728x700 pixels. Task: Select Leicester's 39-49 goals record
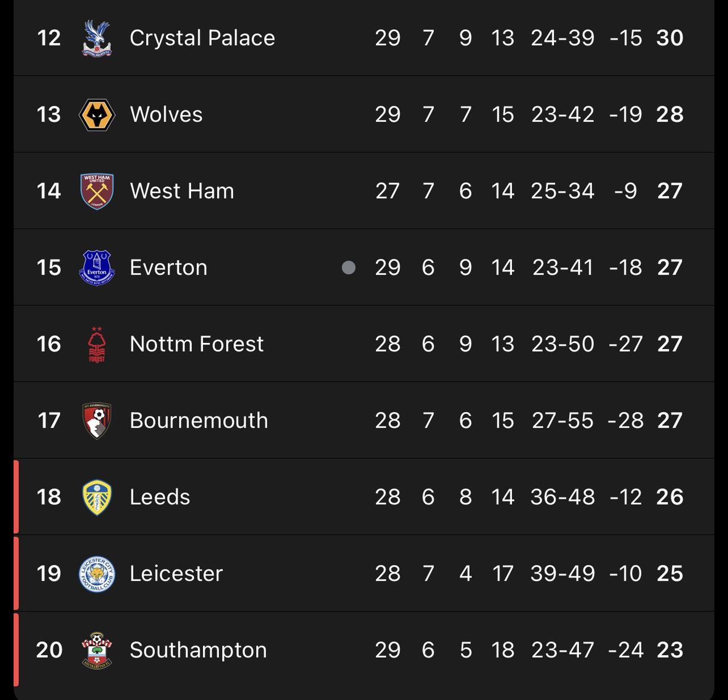562,574
